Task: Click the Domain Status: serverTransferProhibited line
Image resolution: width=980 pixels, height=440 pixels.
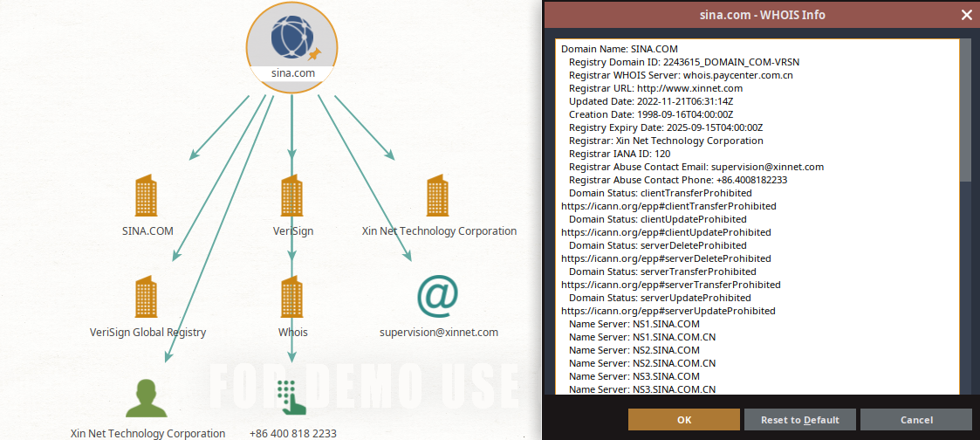Action: point(662,272)
